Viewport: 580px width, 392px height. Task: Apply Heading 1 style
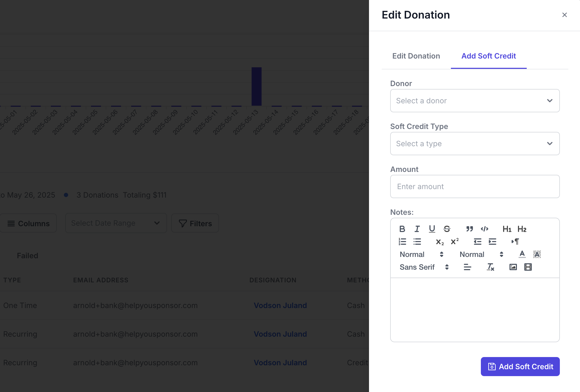pyautogui.click(x=507, y=229)
